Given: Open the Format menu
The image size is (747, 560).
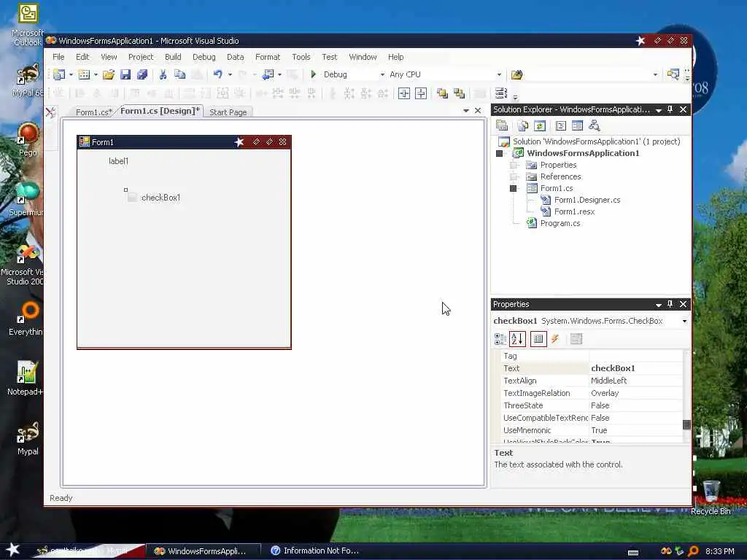Looking at the screenshot, I should 268,57.
